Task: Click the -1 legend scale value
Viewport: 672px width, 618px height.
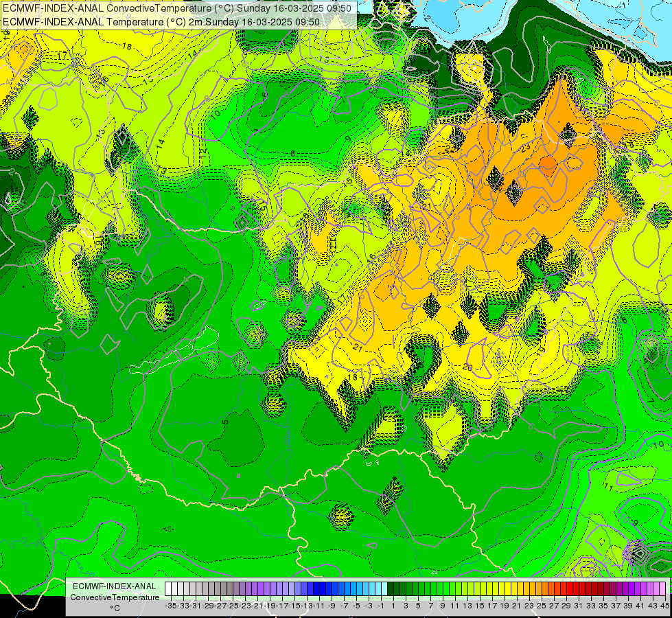Action: 381,606
